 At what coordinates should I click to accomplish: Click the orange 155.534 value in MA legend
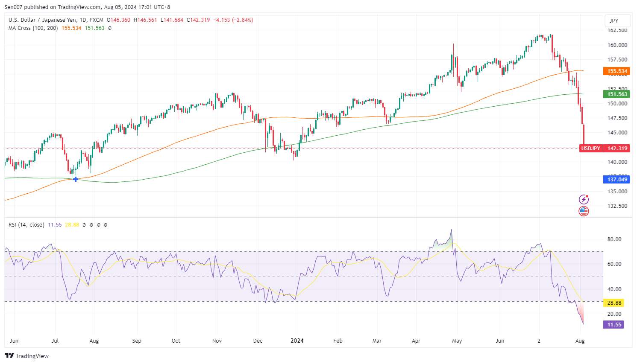tap(71, 28)
